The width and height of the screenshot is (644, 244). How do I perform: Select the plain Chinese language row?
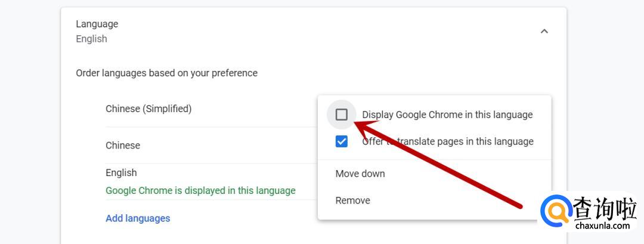tap(123, 146)
